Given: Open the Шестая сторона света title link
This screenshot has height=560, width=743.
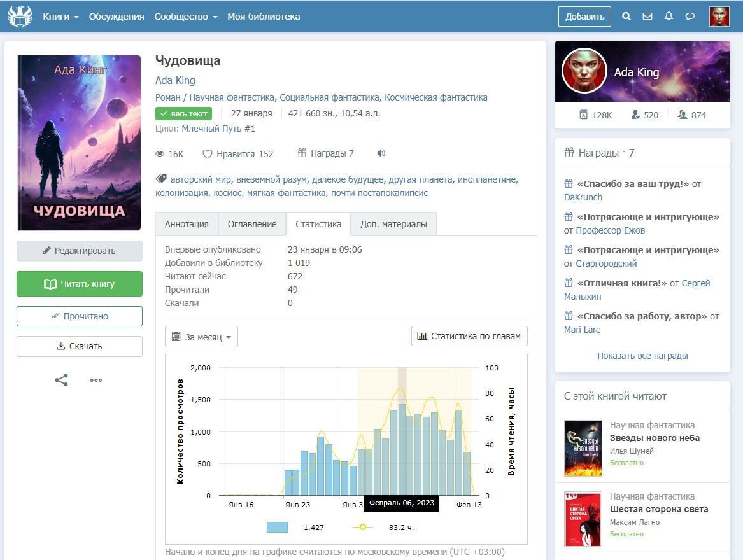Looking at the screenshot, I should (659, 509).
